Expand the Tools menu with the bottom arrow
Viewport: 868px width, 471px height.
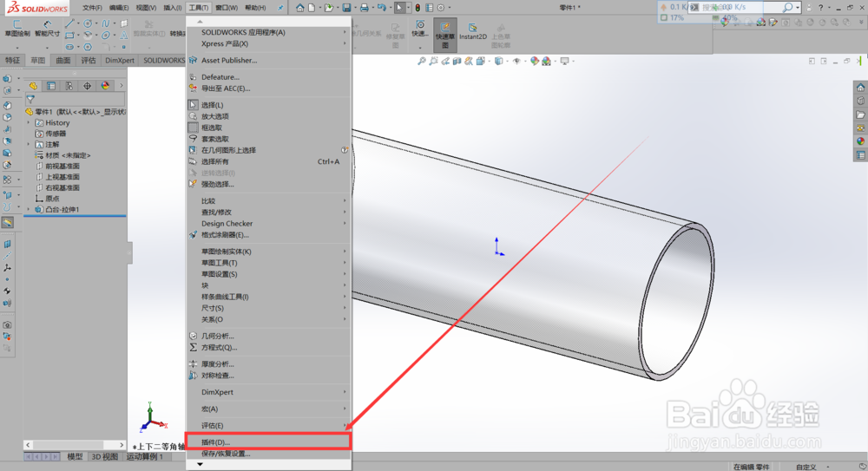coord(200,464)
